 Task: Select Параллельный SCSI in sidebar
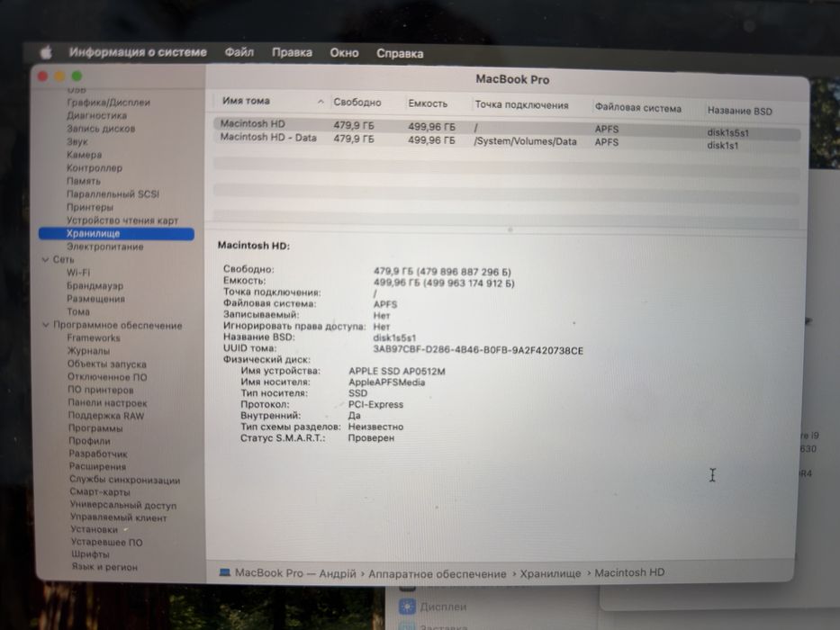pyautogui.click(x=113, y=193)
